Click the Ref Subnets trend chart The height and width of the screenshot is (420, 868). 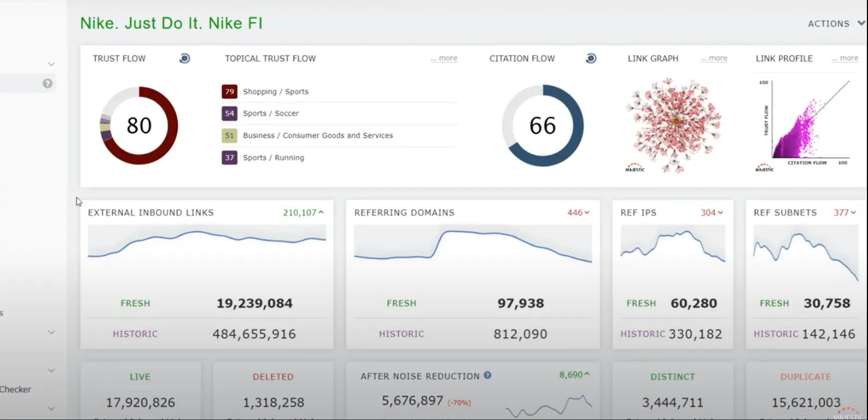[805, 252]
